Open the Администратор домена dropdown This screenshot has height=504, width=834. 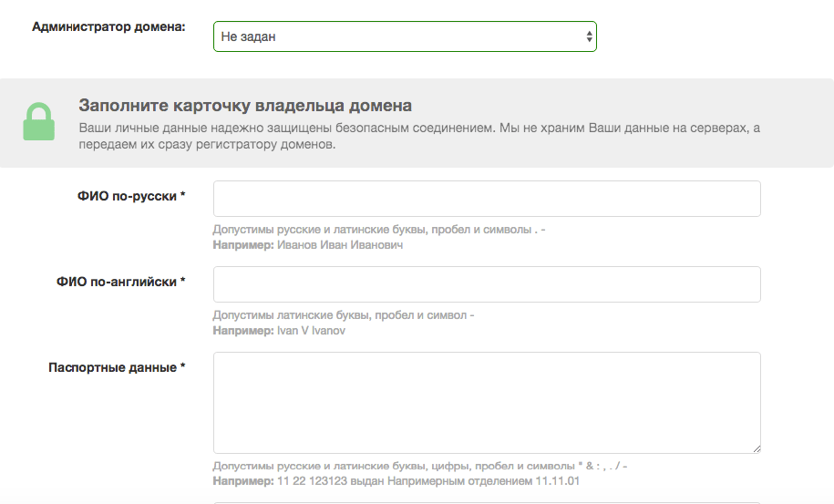(405, 36)
